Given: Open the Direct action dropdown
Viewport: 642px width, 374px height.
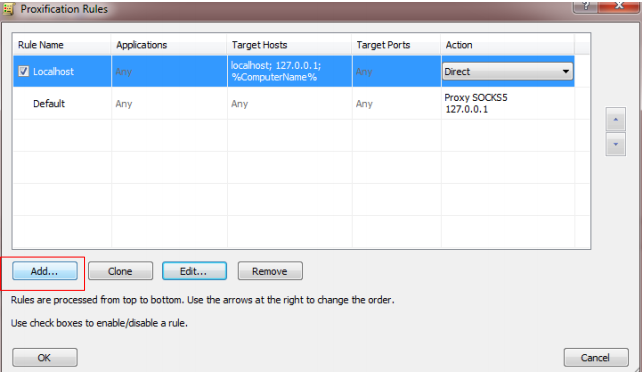Looking at the screenshot, I should click(507, 71).
